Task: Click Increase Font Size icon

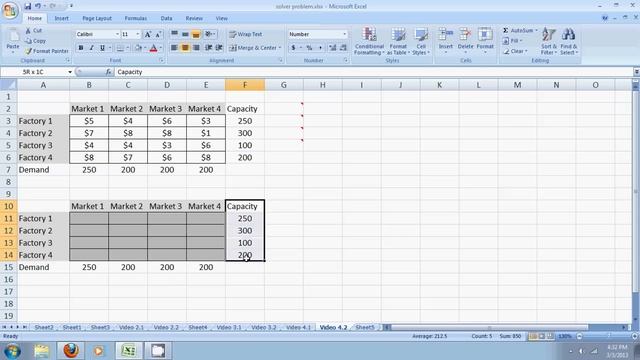Action: (148, 34)
